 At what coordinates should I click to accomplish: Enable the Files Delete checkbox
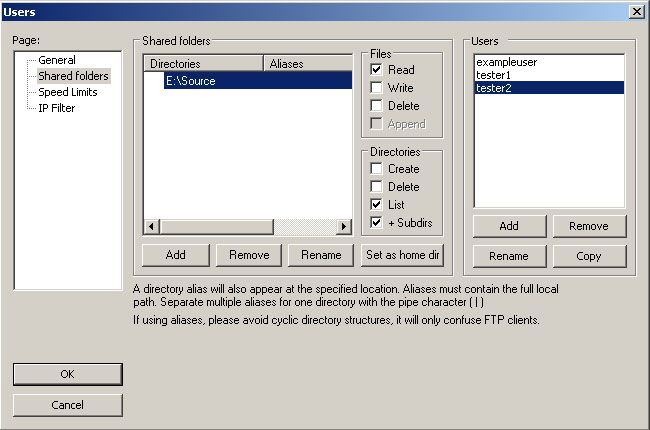click(x=376, y=106)
